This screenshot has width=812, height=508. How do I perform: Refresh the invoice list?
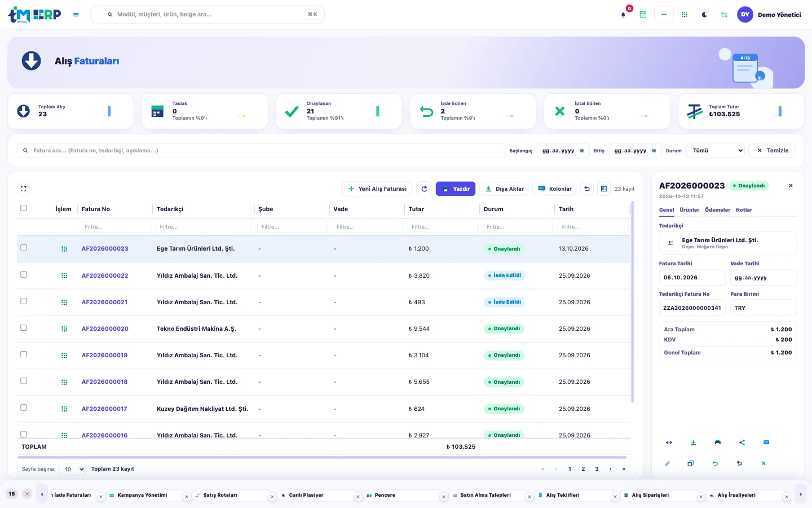click(424, 189)
